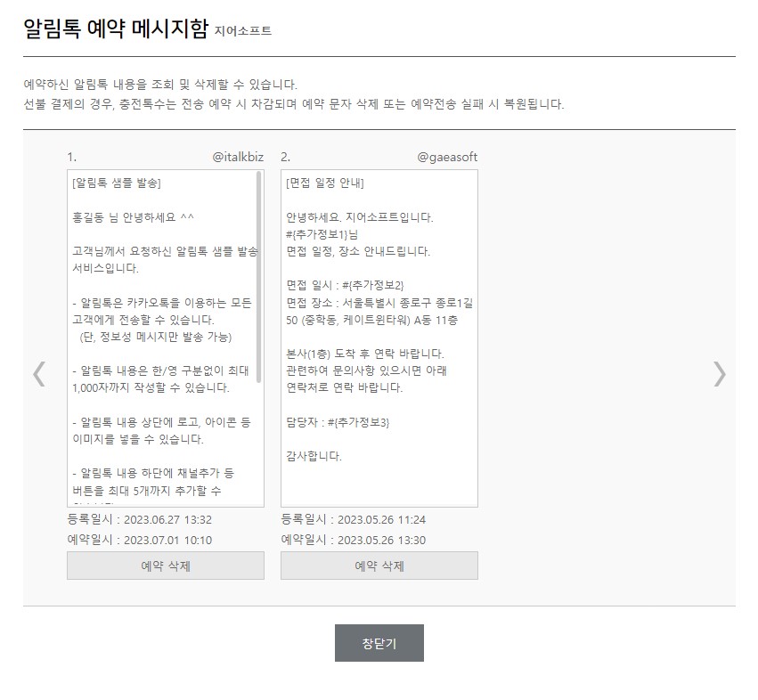Viewport: 758px width, 700px height.
Task: Click message number 2 label
Action: coord(284,156)
